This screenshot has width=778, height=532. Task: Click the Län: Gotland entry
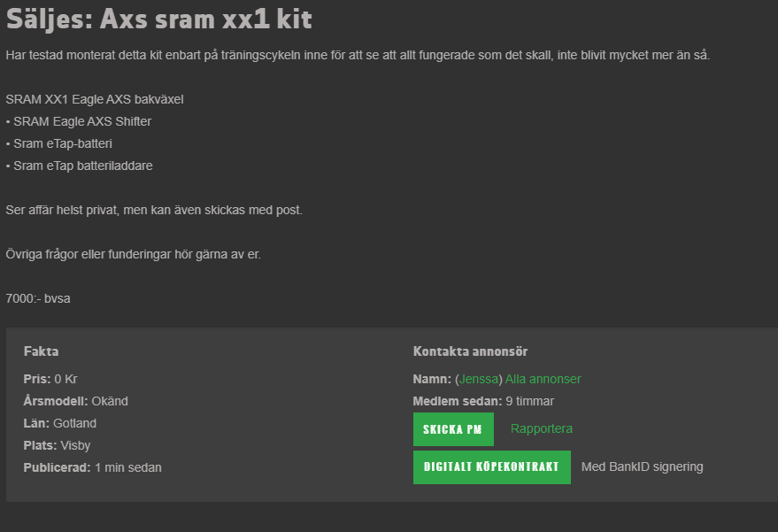pos(59,423)
